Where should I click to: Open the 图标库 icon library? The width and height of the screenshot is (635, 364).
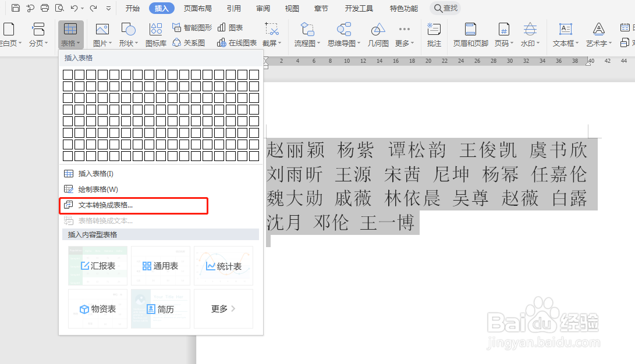pyautogui.click(x=156, y=34)
